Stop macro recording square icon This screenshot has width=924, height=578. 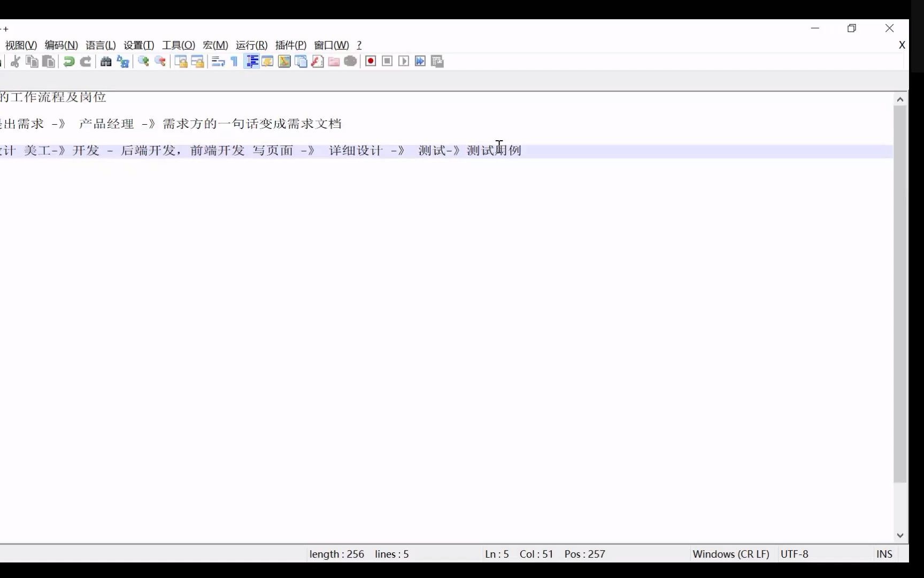388,62
